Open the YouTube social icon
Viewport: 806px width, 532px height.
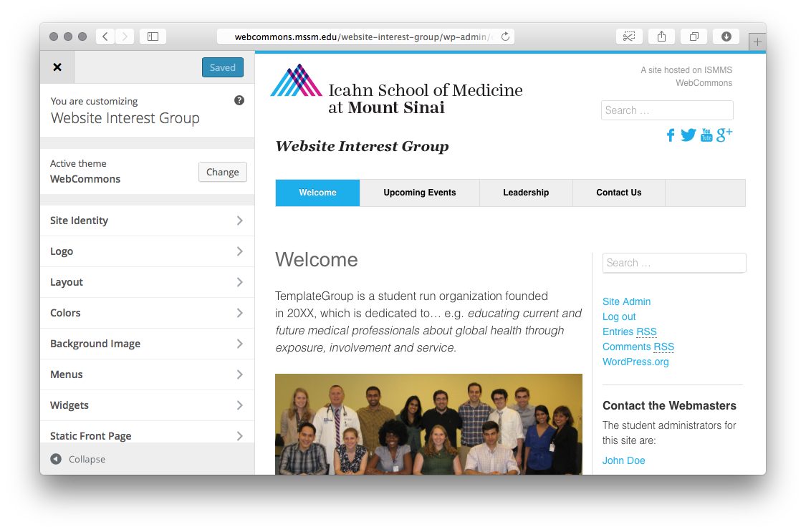pyautogui.click(x=707, y=135)
